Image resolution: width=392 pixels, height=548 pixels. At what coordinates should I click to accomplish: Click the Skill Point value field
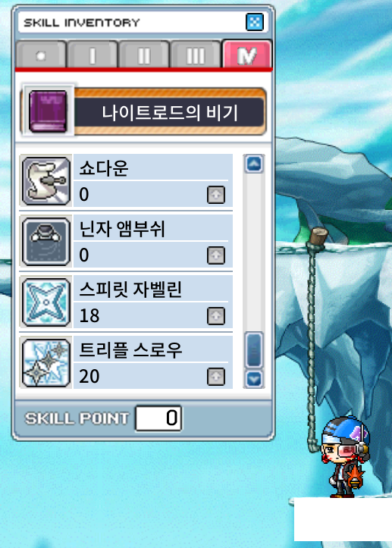coord(158,418)
